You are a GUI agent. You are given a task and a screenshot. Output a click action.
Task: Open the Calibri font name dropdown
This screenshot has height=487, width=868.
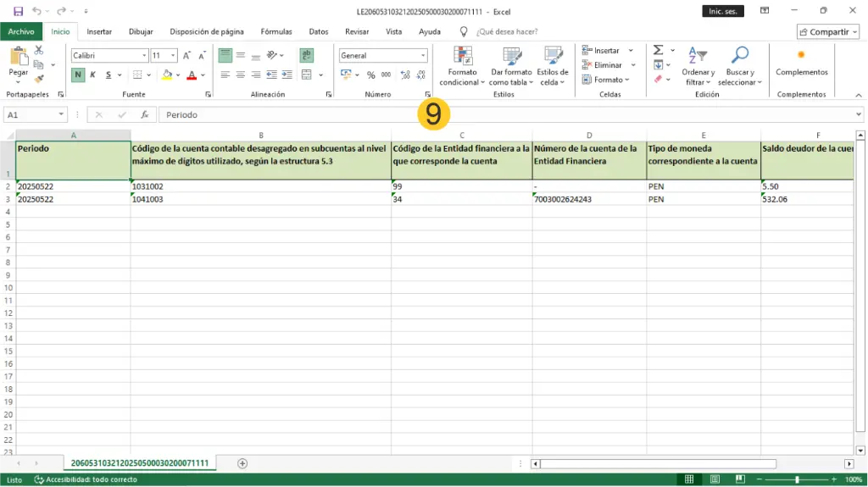tap(108, 55)
